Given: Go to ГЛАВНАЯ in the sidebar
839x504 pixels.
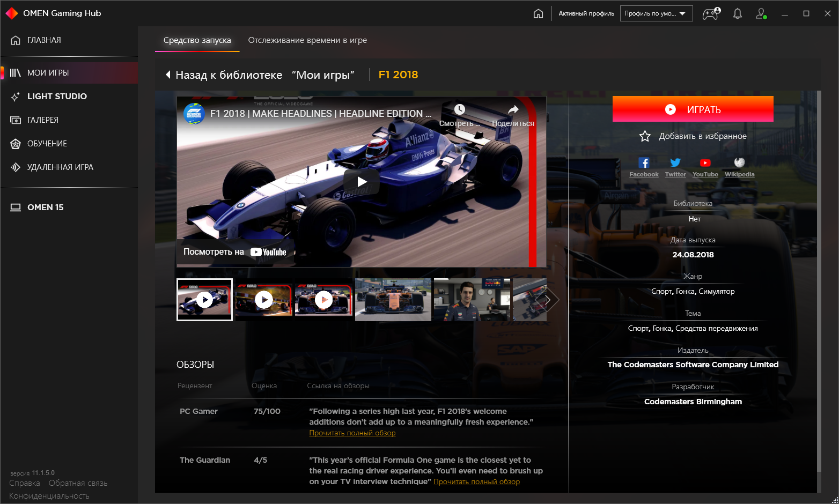Looking at the screenshot, I should click(x=69, y=40).
